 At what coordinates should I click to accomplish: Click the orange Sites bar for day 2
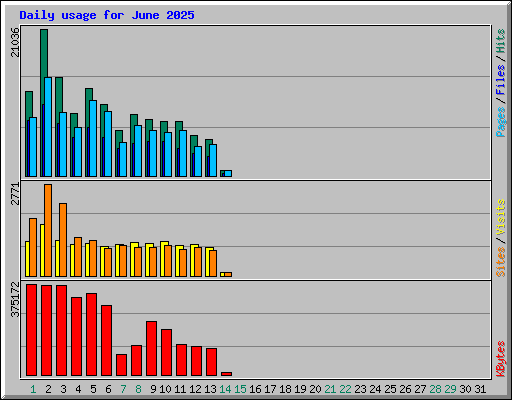(48, 230)
